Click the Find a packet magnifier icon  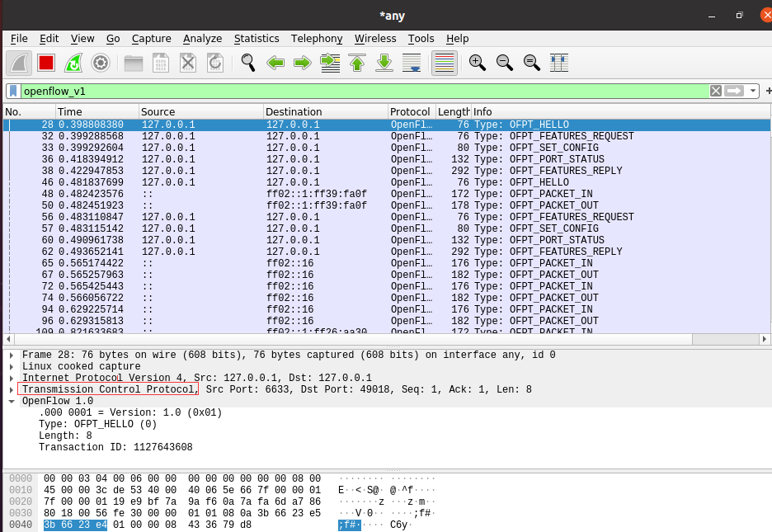coord(247,63)
